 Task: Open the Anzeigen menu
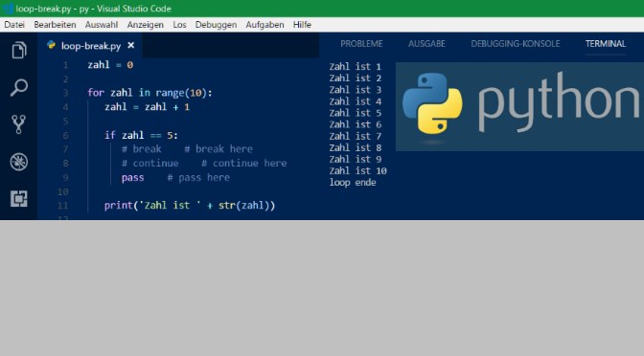[x=146, y=25]
